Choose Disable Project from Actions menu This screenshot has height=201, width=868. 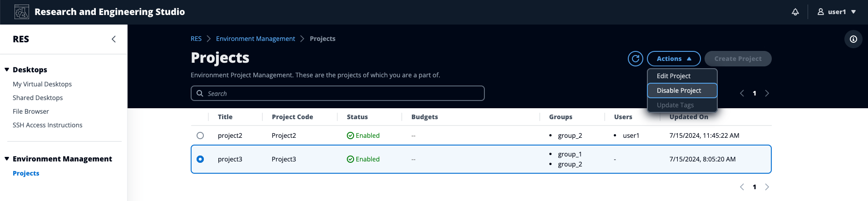point(679,90)
